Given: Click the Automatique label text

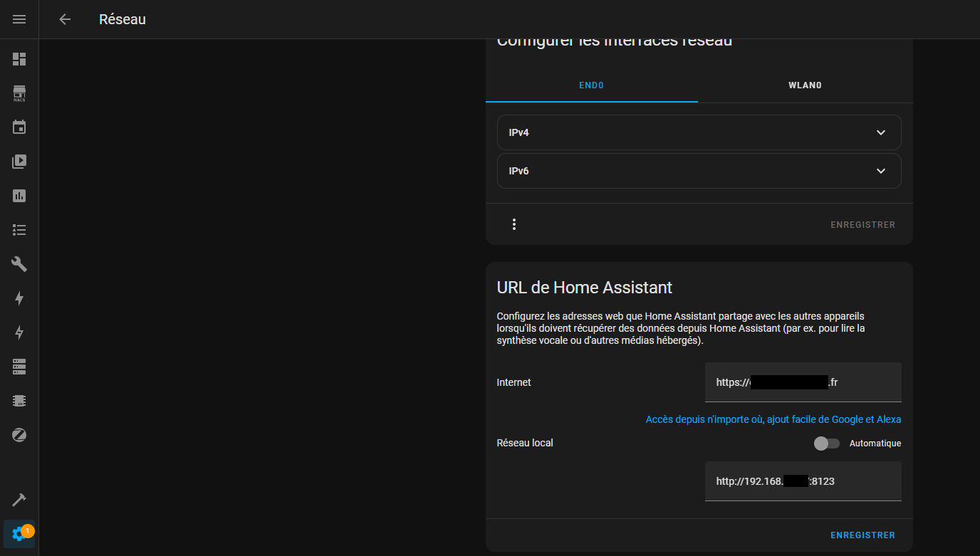Looking at the screenshot, I should pyautogui.click(x=875, y=444).
